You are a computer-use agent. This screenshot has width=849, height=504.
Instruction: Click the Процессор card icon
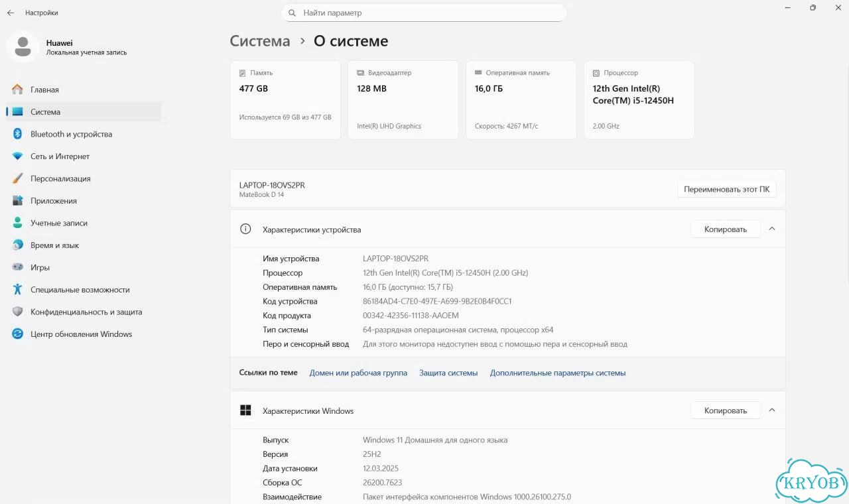[x=597, y=73]
